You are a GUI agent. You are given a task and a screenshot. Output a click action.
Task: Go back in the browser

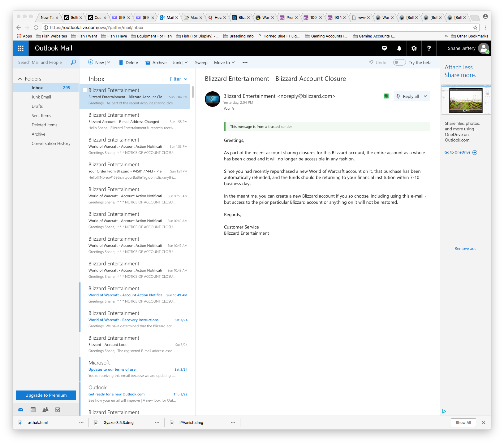tap(19, 28)
